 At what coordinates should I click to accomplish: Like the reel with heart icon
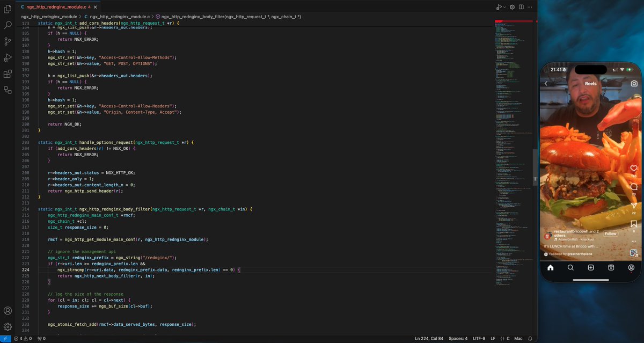(x=633, y=169)
